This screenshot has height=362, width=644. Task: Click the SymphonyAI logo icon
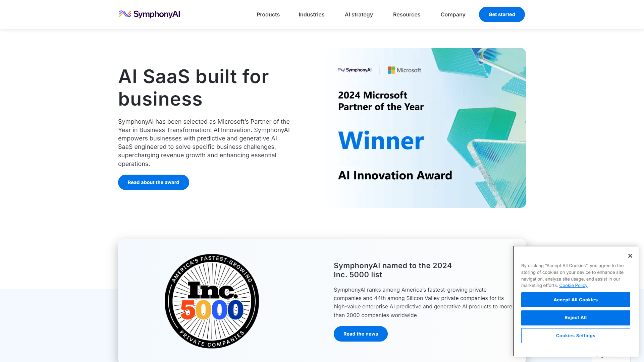124,14
